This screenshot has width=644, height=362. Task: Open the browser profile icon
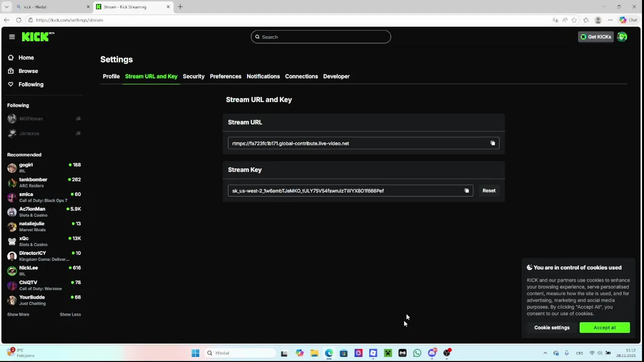click(598, 20)
